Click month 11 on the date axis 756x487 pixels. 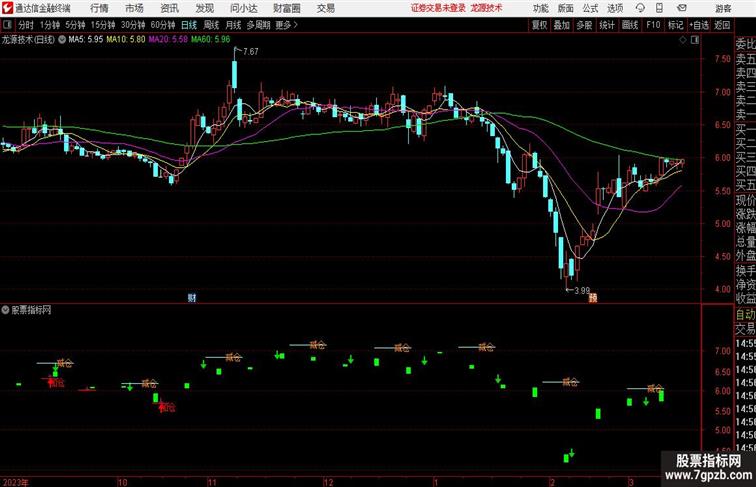coord(212,483)
